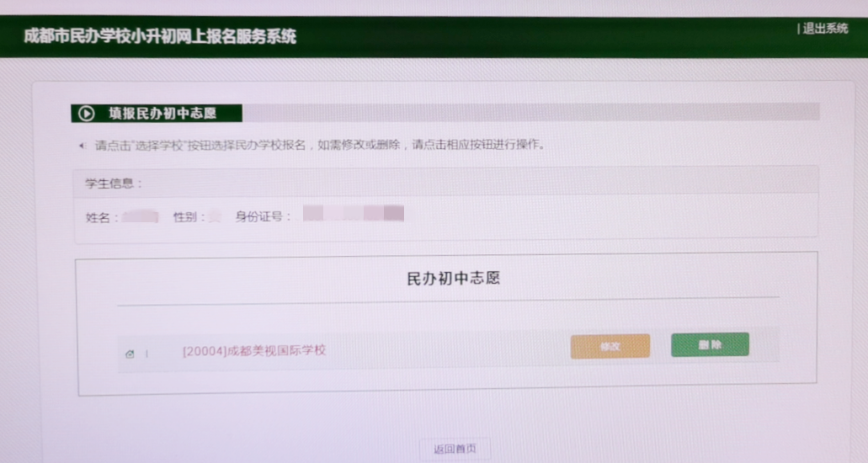Click the blurred gender value after 性别
Screen dimensions: 868x463
point(215,217)
